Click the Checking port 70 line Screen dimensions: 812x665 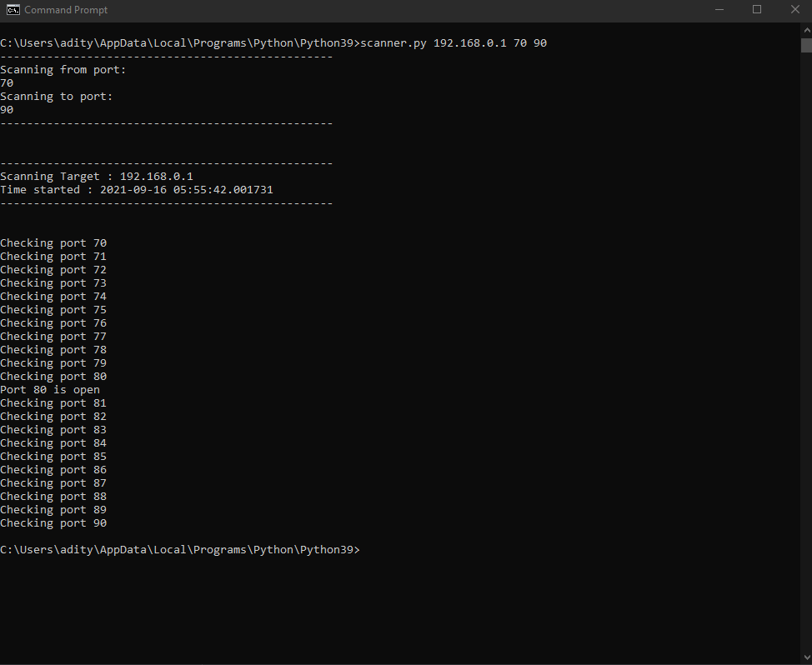(x=53, y=242)
